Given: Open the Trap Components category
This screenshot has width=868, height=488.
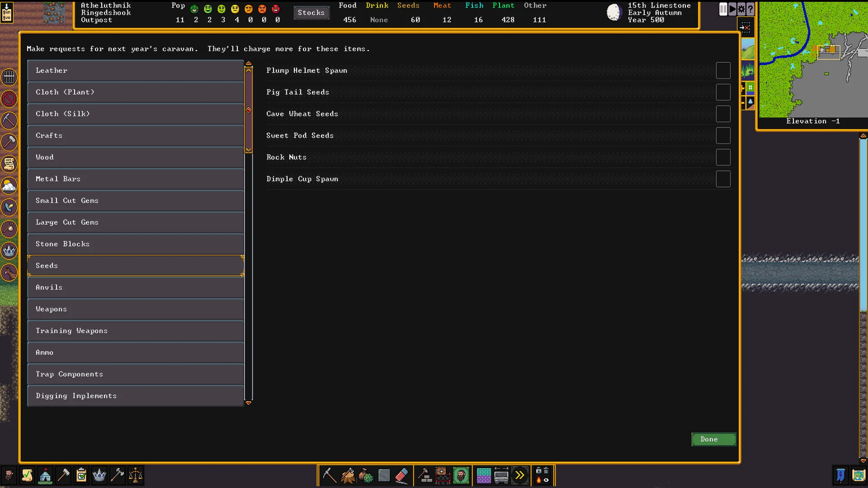Looking at the screenshot, I should [x=136, y=374].
